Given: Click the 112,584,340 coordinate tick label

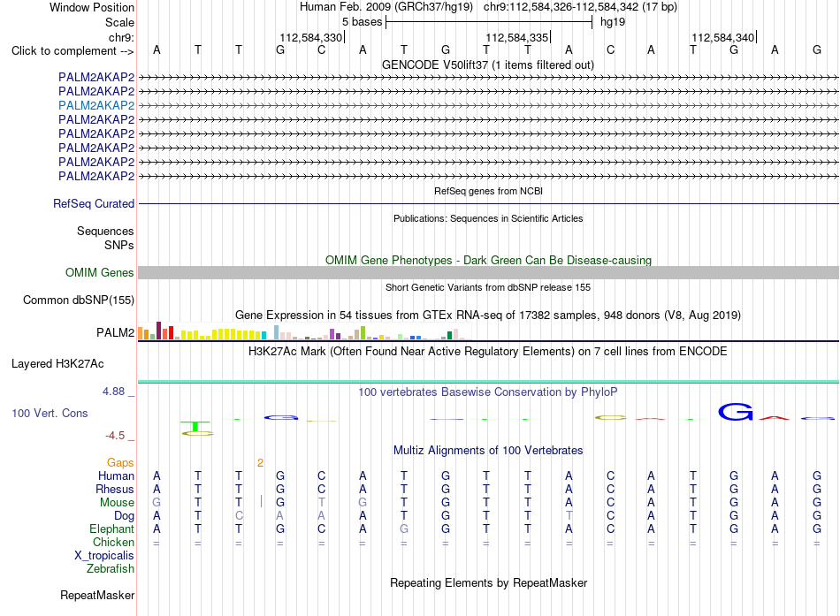Looking at the screenshot, I should point(722,37).
